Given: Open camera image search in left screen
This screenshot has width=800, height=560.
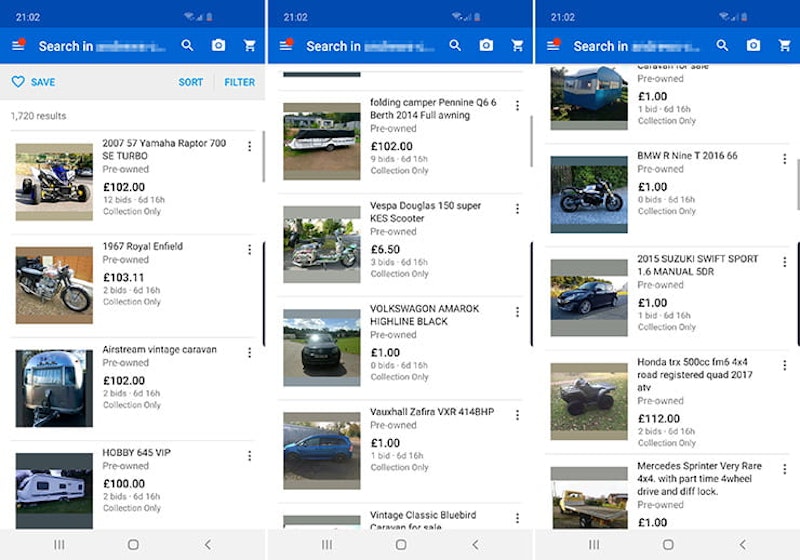Looking at the screenshot, I should click(x=218, y=45).
